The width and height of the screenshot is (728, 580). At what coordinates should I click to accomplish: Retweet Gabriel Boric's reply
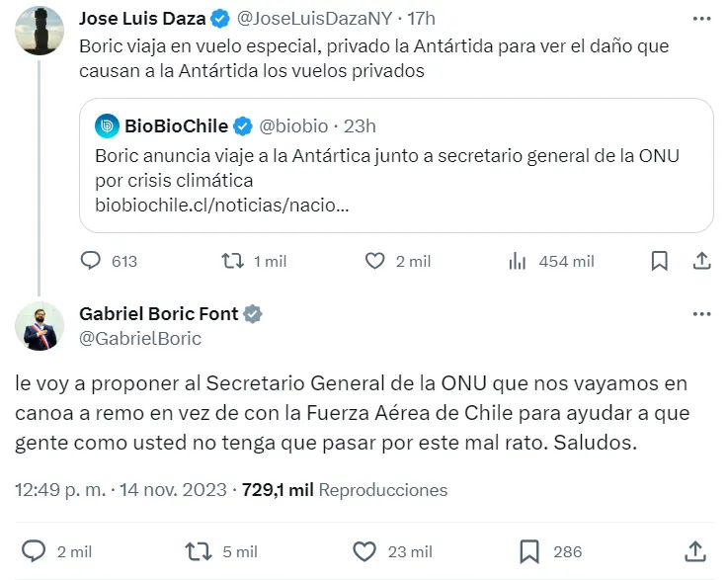pos(199,551)
